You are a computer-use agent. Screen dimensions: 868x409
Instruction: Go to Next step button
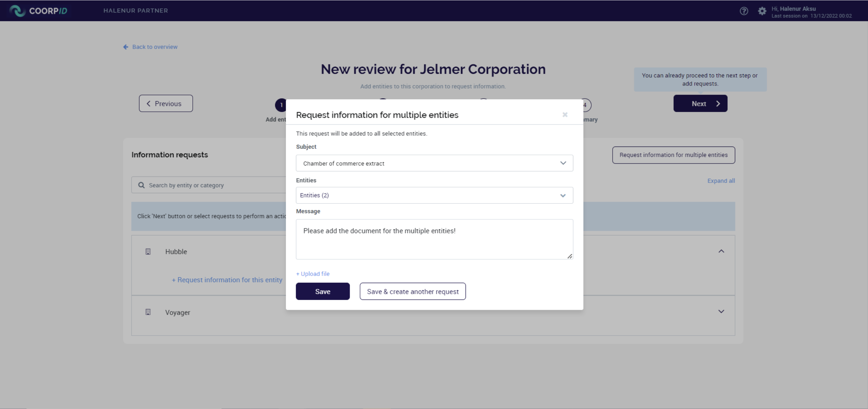click(700, 103)
